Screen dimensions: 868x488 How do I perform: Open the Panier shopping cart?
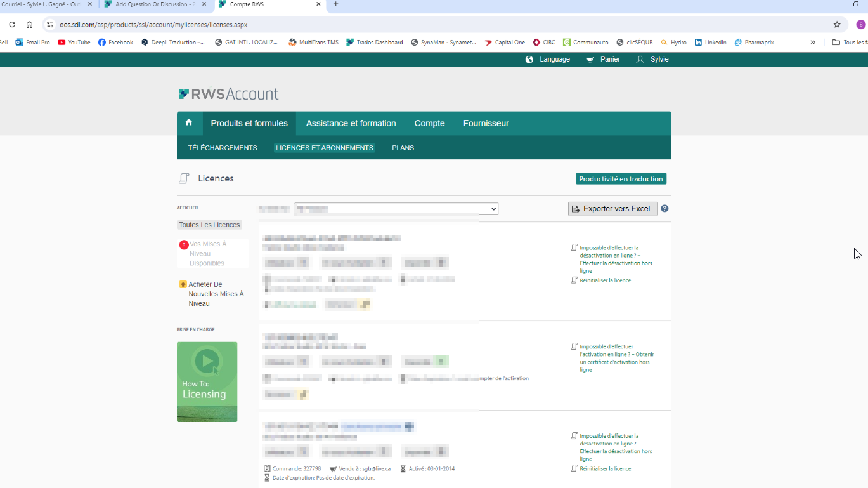pyautogui.click(x=603, y=60)
